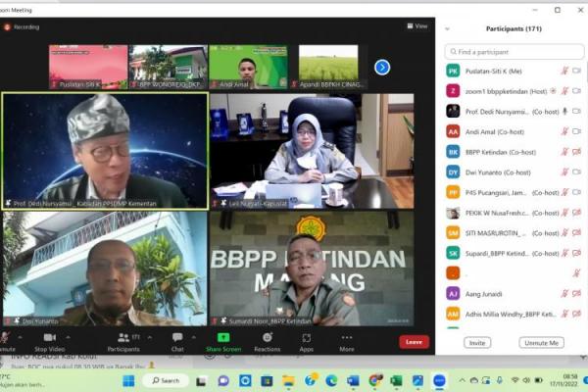This screenshot has height=392, width=588.
Task: Toggle camera for Pusdatan-Siti K (Me)
Action: 577,71
